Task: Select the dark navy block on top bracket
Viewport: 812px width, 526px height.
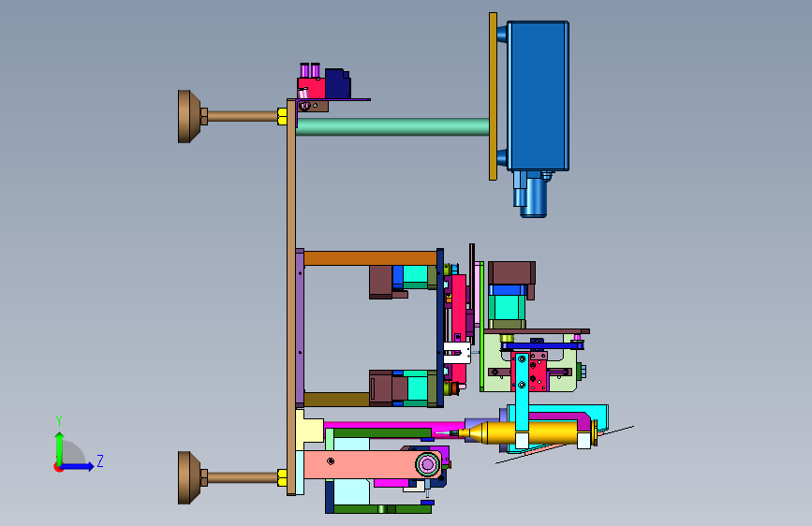Action: click(337, 83)
